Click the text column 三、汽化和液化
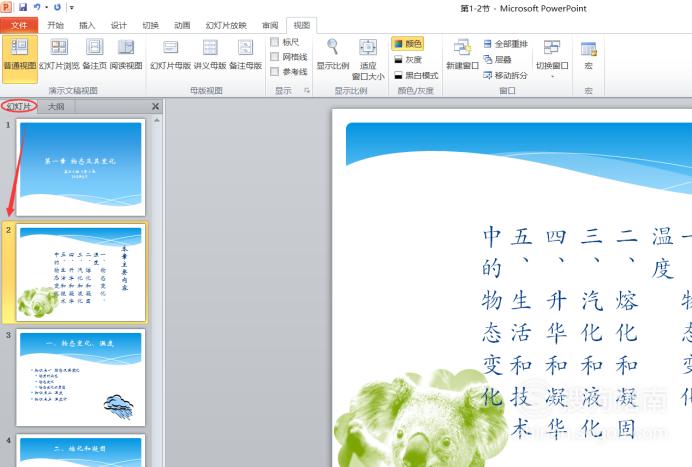This screenshot has height=467, width=692. (x=591, y=333)
